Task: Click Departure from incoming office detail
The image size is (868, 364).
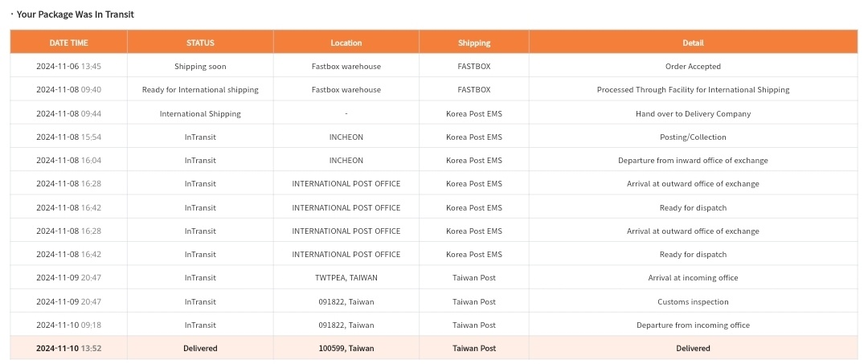Action: pyautogui.click(x=693, y=325)
